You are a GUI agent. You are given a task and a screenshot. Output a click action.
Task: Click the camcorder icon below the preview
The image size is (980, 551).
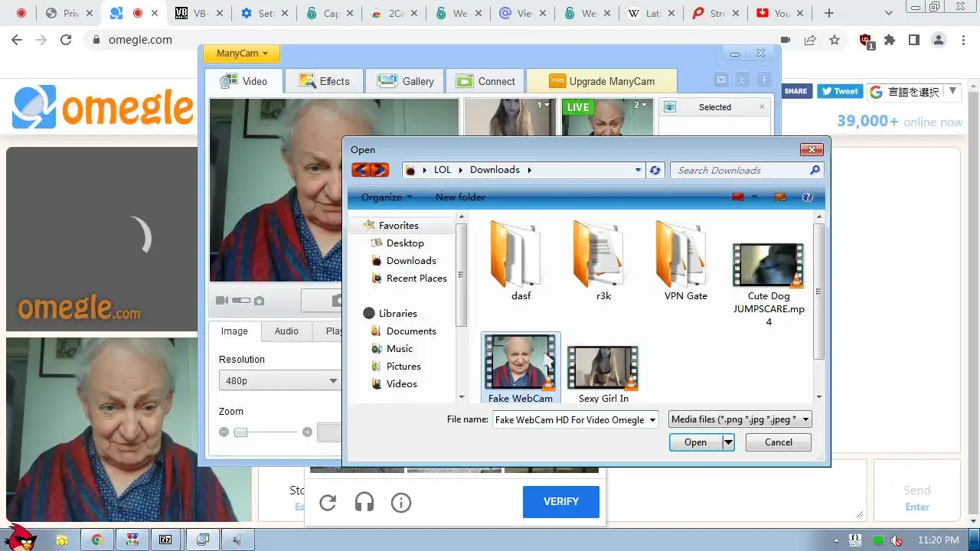click(222, 301)
